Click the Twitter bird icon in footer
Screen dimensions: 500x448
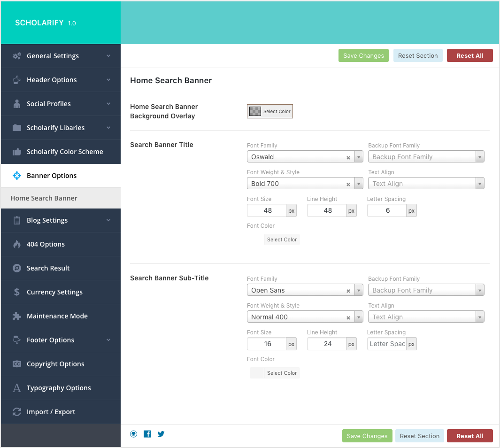[x=161, y=434]
